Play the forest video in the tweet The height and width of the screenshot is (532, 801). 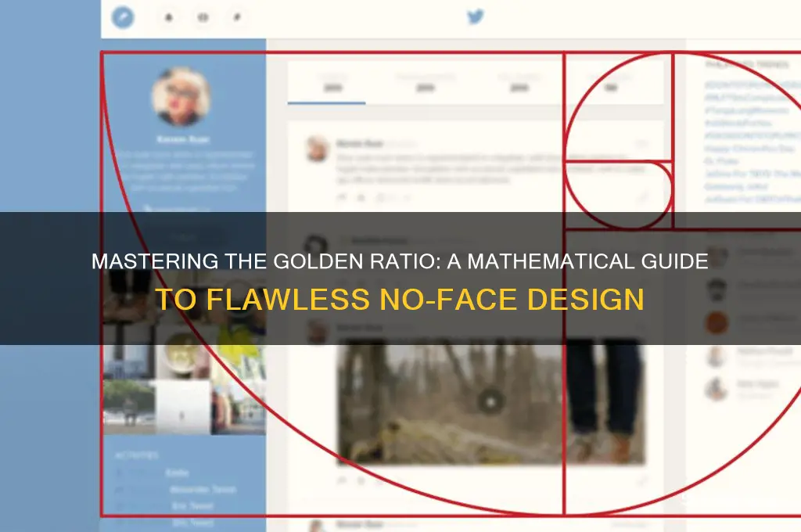point(490,402)
